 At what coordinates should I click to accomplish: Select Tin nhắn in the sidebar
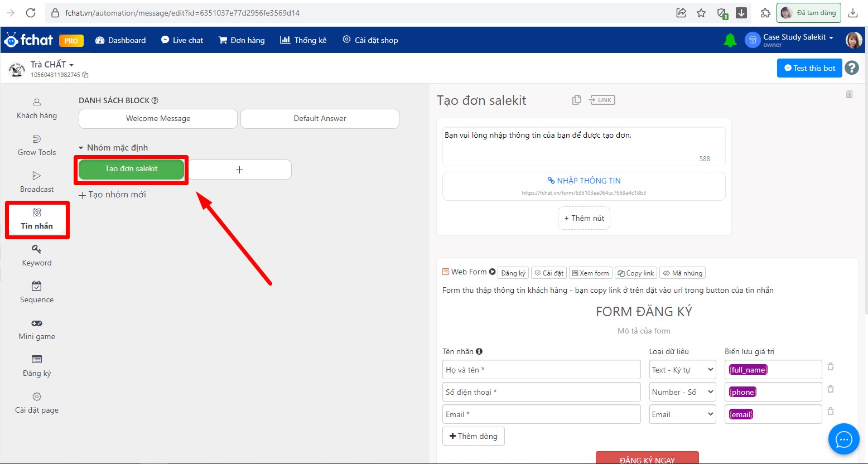pyautogui.click(x=37, y=219)
